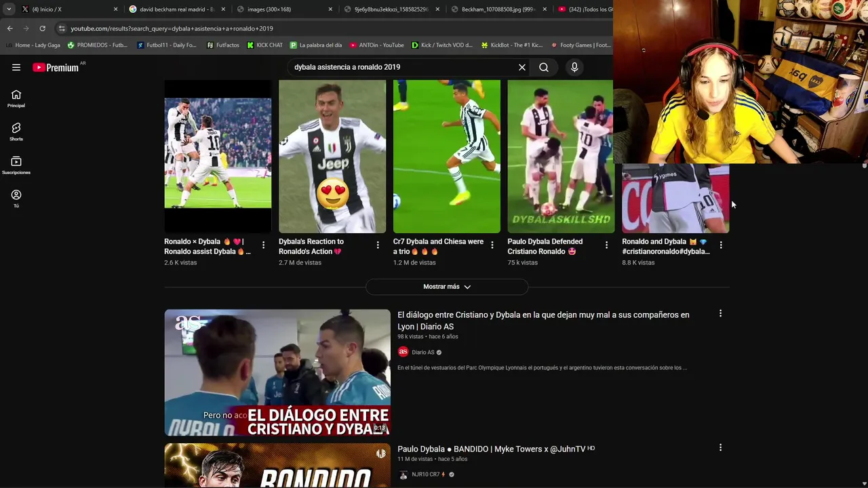The height and width of the screenshot is (488, 868).
Task: Open Home - Lady Gaga bookmark
Action: click(x=33, y=45)
